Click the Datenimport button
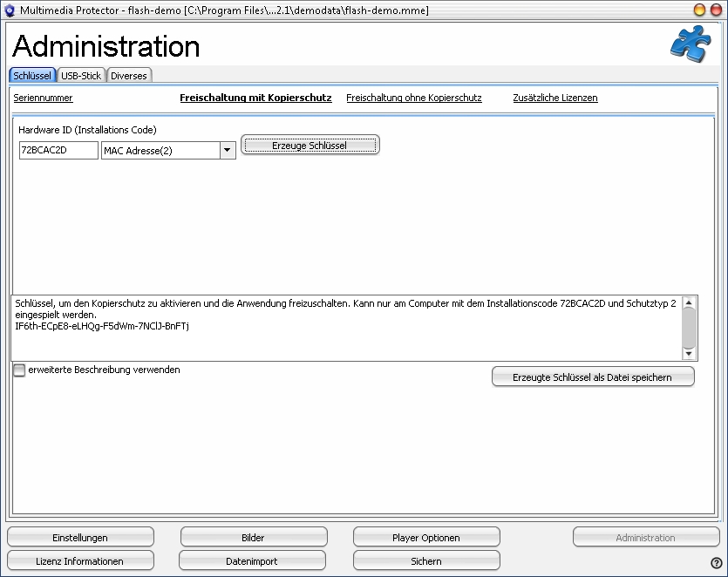This screenshot has height=577, width=728. tap(252, 561)
